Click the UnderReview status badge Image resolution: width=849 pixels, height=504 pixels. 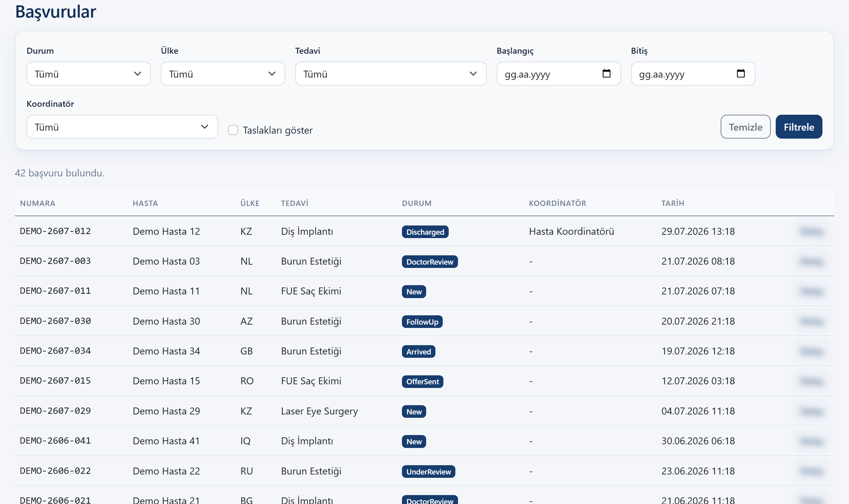click(428, 472)
